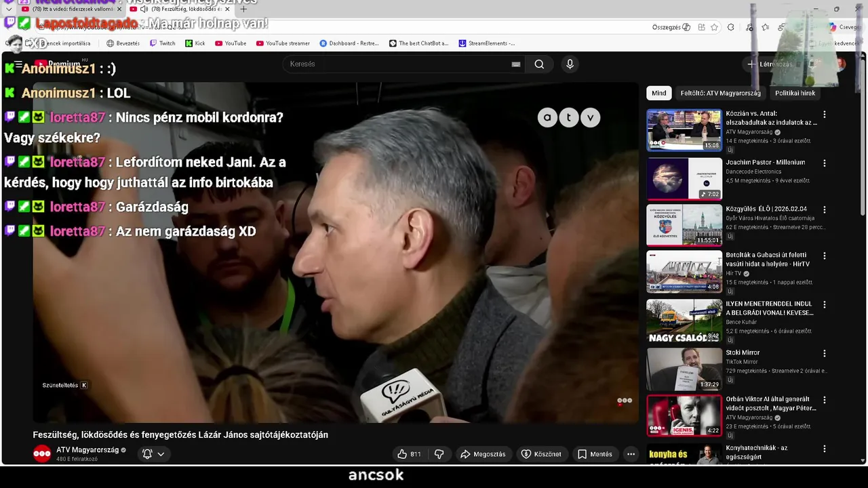Select Politikai hírek filter chip
868x488 pixels.
(795, 94)
